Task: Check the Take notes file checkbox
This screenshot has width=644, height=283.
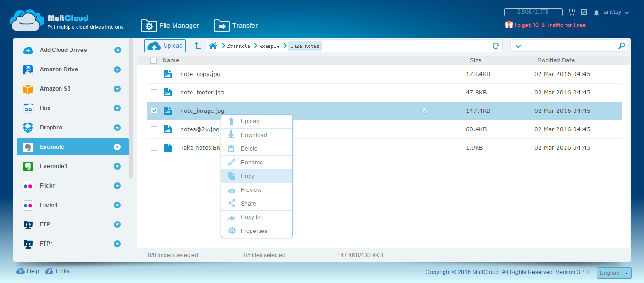Action: point(154,147)
